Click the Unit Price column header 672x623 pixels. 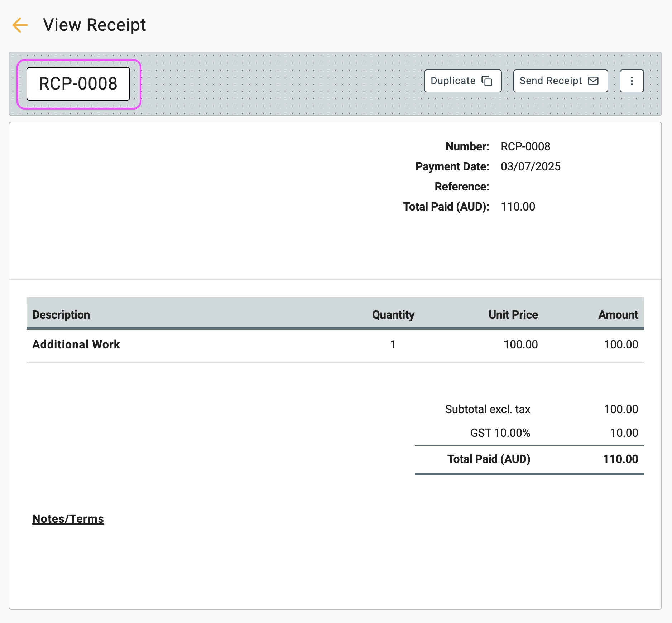[513, 315]
